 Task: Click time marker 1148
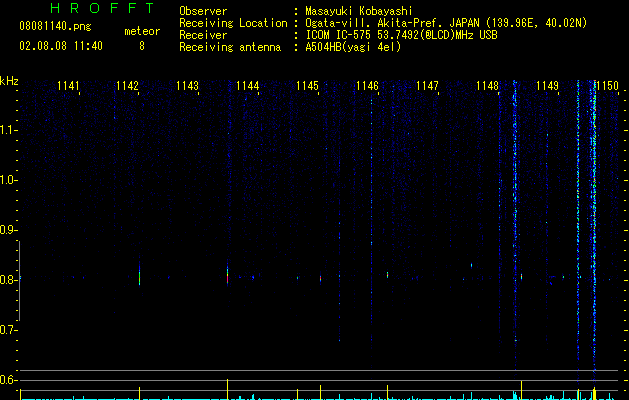487,86
